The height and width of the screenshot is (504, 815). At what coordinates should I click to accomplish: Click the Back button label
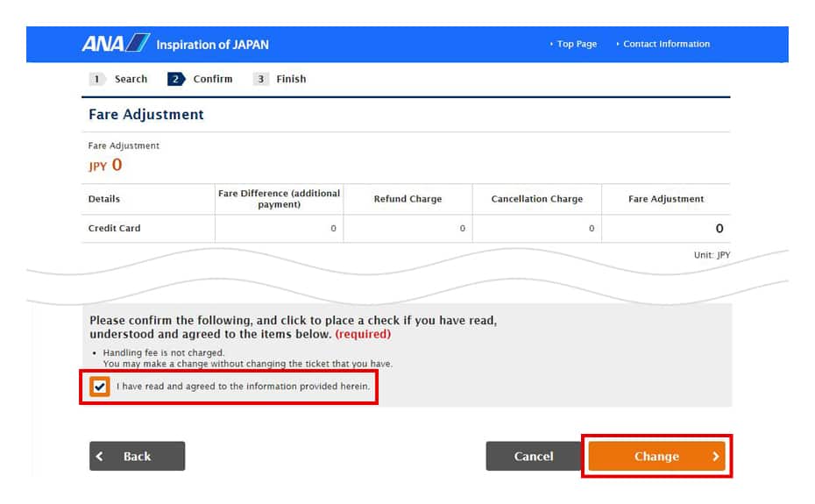tap(137, 457)
